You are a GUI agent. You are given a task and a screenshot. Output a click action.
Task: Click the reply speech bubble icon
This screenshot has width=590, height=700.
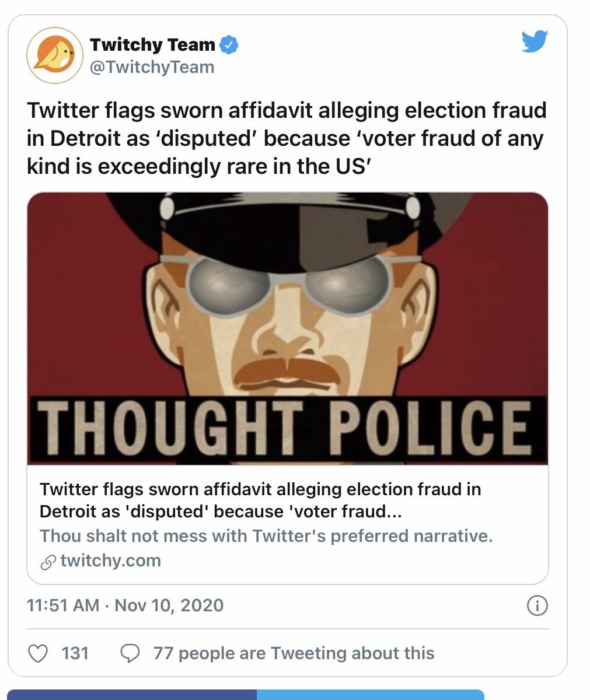(130, 653)
